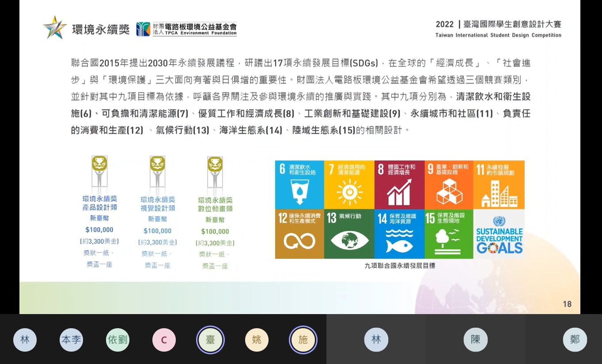602x364 pixels.
Task: Click the SDG 13 climate action eye icon
Action: tap(349, 240)
